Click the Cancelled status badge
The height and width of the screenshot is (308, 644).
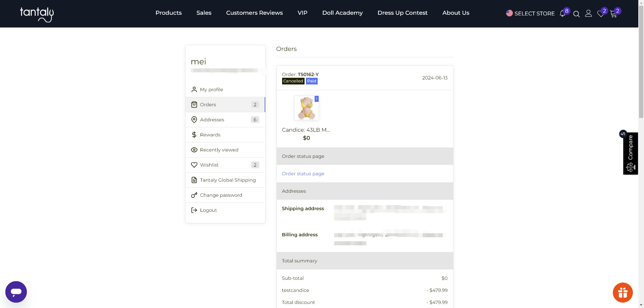[293, 81]
